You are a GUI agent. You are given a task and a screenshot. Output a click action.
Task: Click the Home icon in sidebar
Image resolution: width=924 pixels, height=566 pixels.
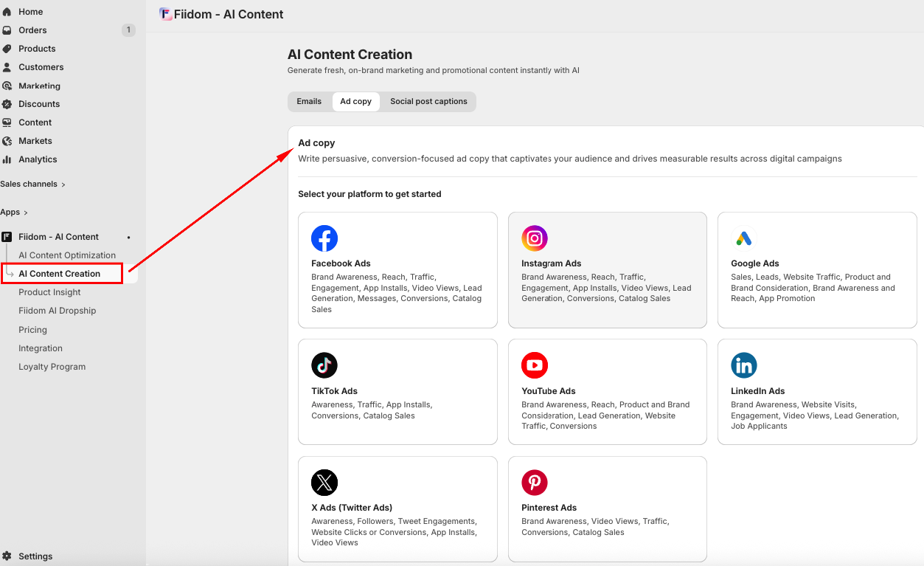(7, 12)
